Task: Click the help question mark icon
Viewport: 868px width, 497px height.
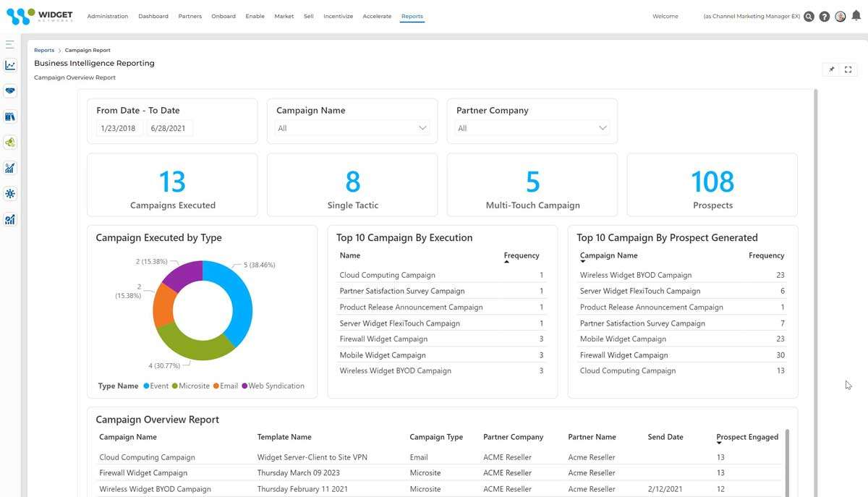Action: (824, 16)
